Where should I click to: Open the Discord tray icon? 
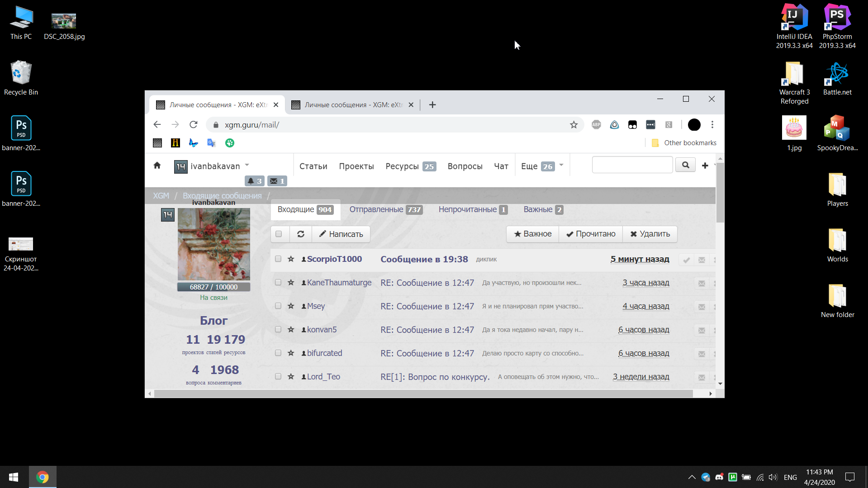719,477
